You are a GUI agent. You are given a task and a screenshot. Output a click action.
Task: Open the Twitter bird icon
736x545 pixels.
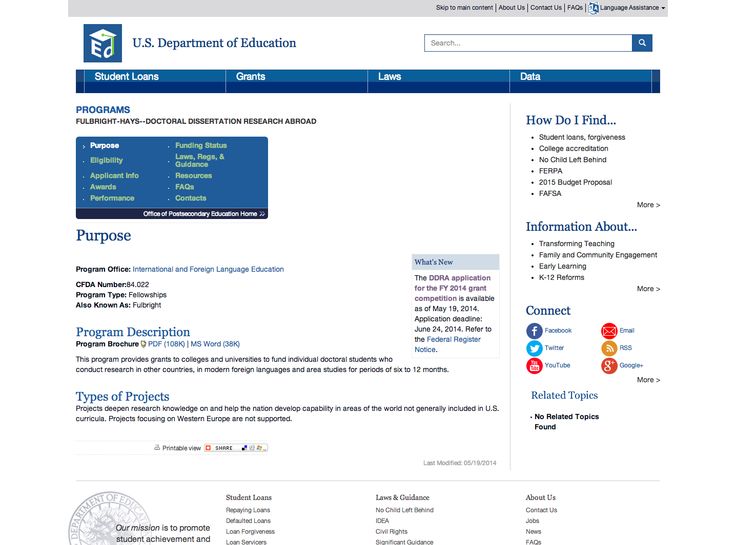tap(534, 348)
